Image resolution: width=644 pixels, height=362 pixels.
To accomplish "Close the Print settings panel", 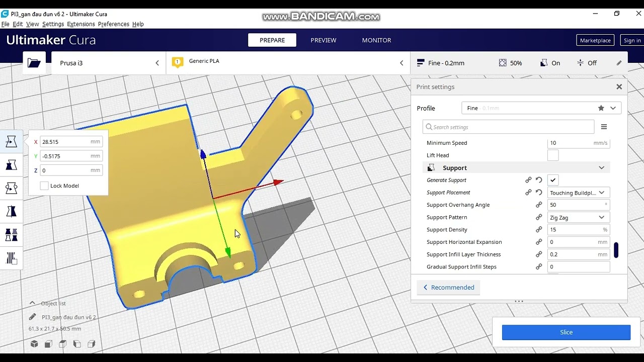I will [619, 87].
